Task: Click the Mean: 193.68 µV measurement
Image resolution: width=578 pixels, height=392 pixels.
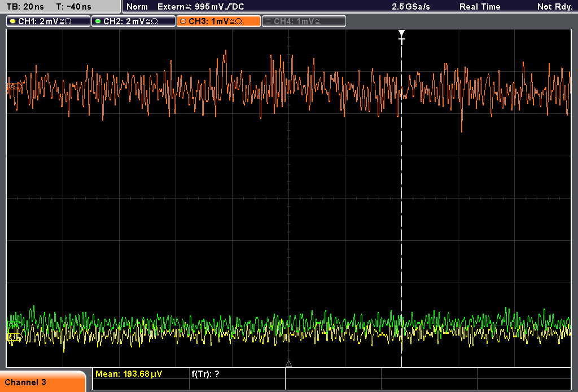Action: 128,374
